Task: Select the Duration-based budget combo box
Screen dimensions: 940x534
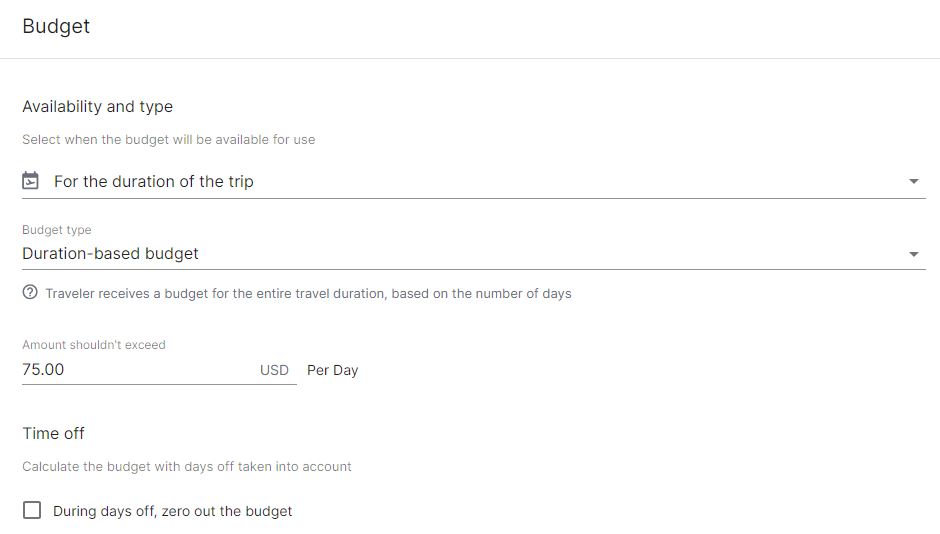Action: pyautogui.click(x=474, y=254)
